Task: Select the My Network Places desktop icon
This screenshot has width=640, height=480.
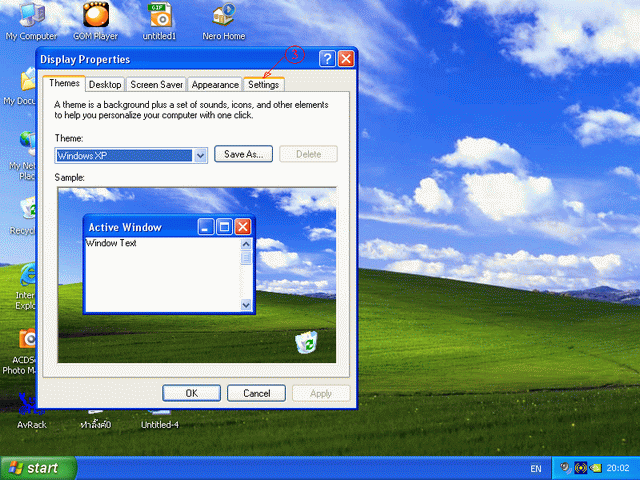Action: click(x=24, y=155)
